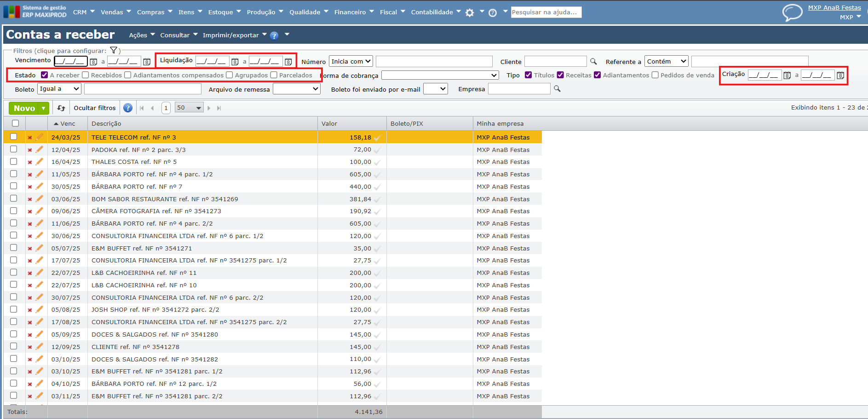Click blue help icon next to Ocultar filtros

coord(128,108)
